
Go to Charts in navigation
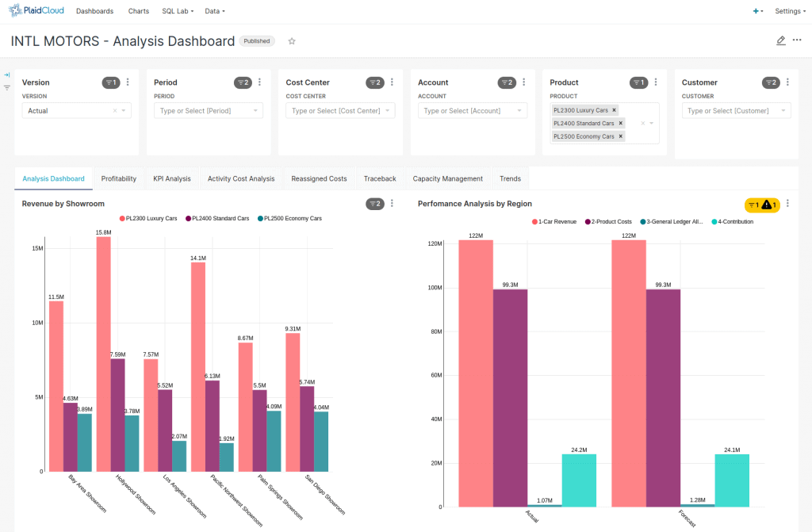(x=138, y=11)
